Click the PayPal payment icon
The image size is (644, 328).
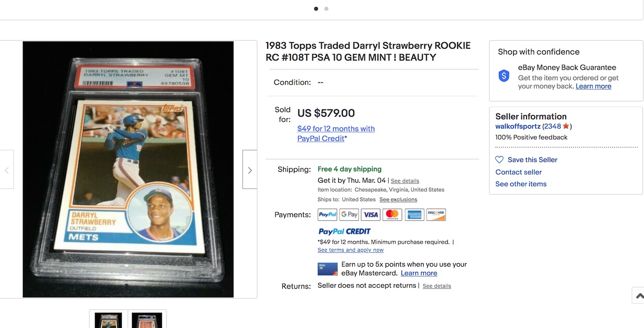click(327, 215)
